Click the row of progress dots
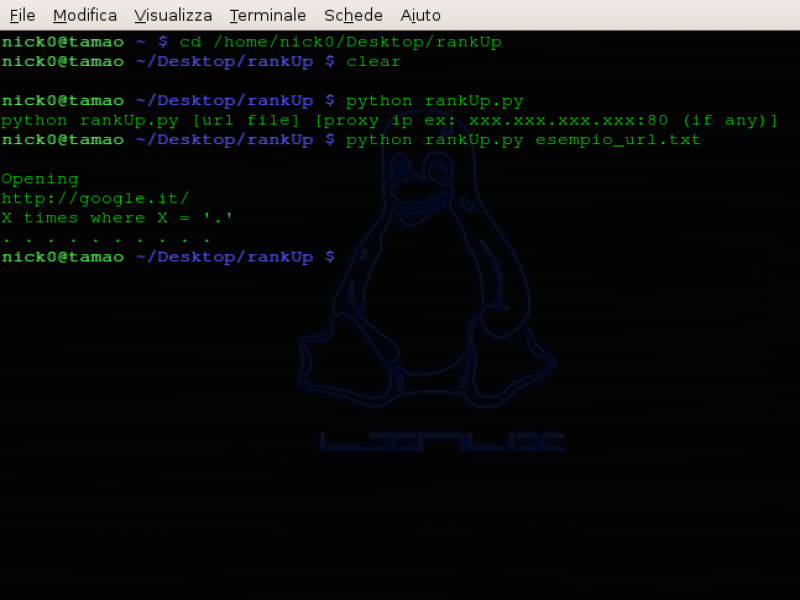The width and height of the screenshot is (800, 600). click(x=106, y=239)
